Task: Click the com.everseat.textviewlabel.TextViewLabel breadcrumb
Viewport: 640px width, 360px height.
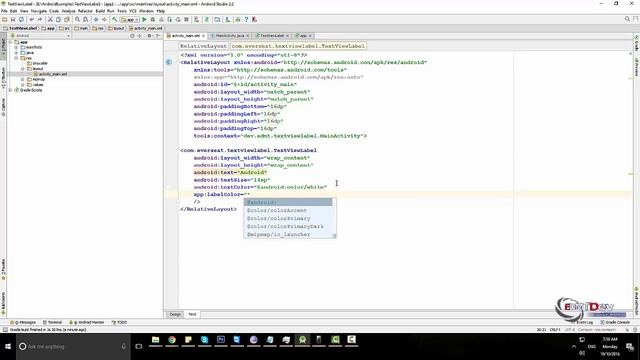Action: coord(298,46)
